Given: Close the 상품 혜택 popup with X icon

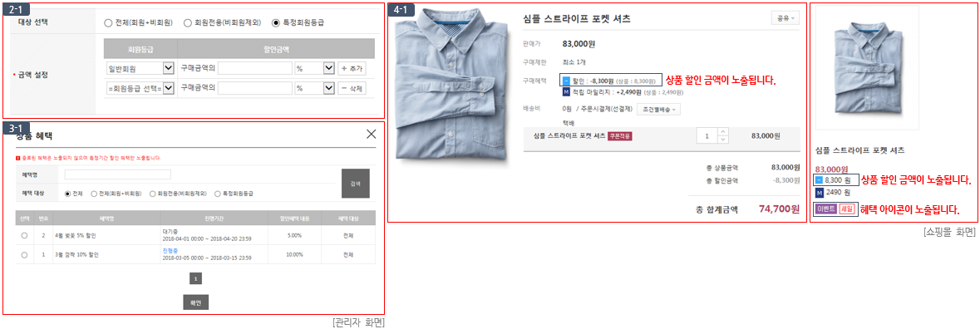Looking at the screenshot, I should [372, 134].
